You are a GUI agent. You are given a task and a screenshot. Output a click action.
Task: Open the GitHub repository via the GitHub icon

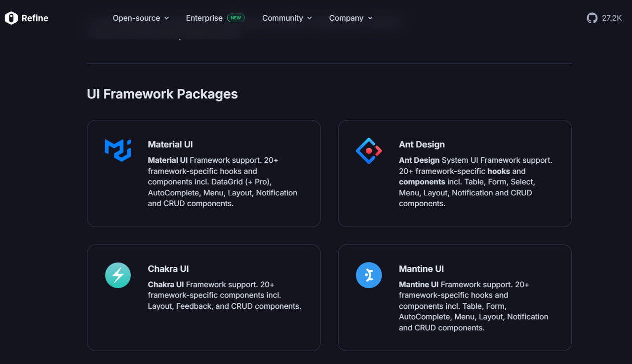click(592, 18)
